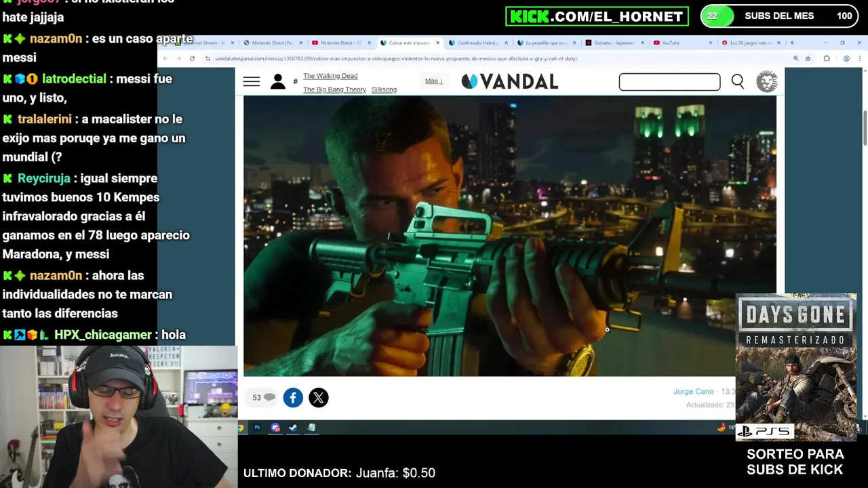Switch to the Gematsu - Japanese tab
The width and height of the screenshot is (868, 488).
[x=614, y=43]
